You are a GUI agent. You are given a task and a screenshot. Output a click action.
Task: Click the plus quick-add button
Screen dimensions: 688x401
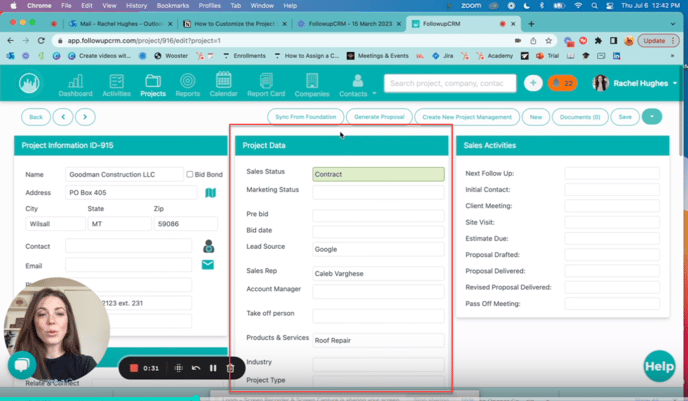tap(533, 83)
